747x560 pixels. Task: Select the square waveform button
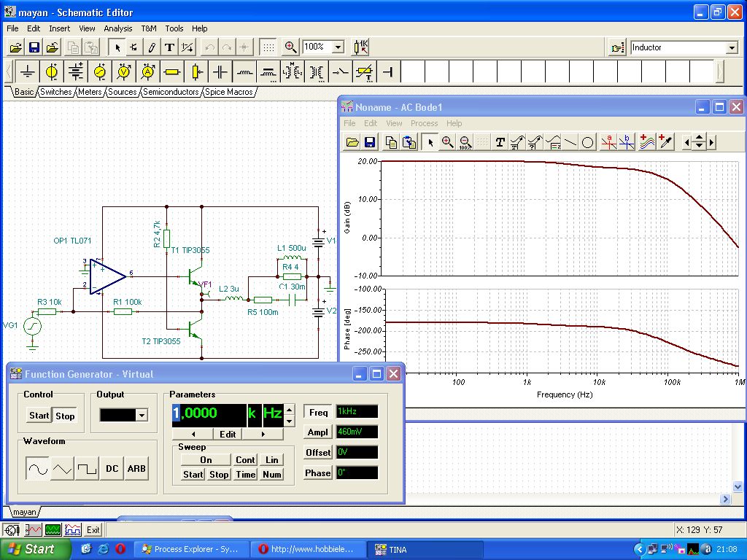pos(88,469)
